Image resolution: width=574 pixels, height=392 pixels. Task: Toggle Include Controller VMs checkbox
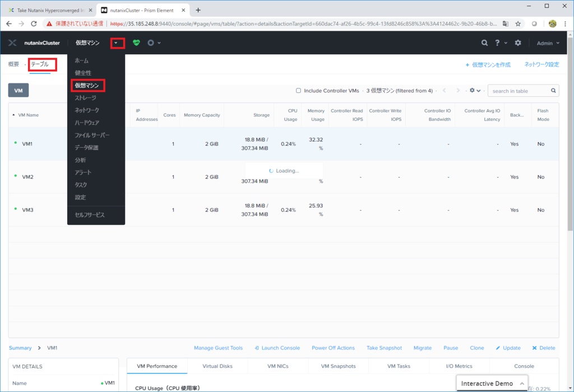click(298, 91)
